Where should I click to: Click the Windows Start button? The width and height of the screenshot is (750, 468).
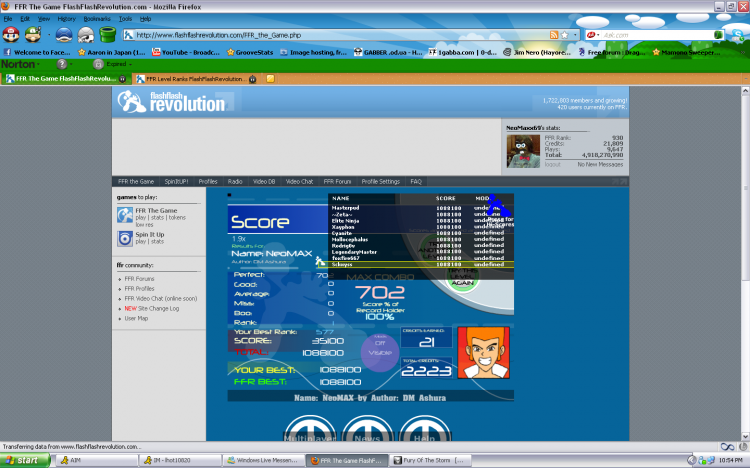point(25,460)
